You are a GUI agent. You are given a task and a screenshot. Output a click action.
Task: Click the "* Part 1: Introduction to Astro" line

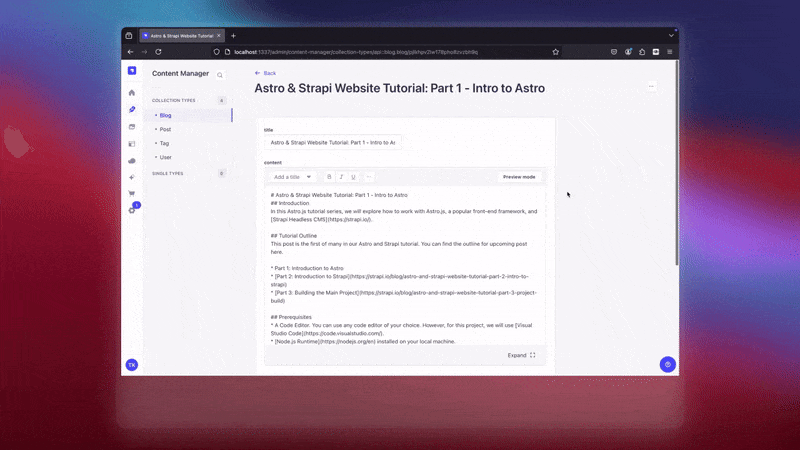[307, 268]
